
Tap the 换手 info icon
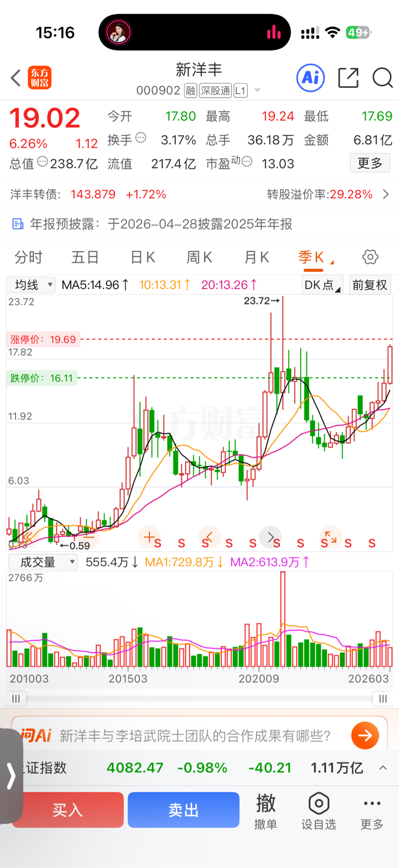click(x=141, y=138)
